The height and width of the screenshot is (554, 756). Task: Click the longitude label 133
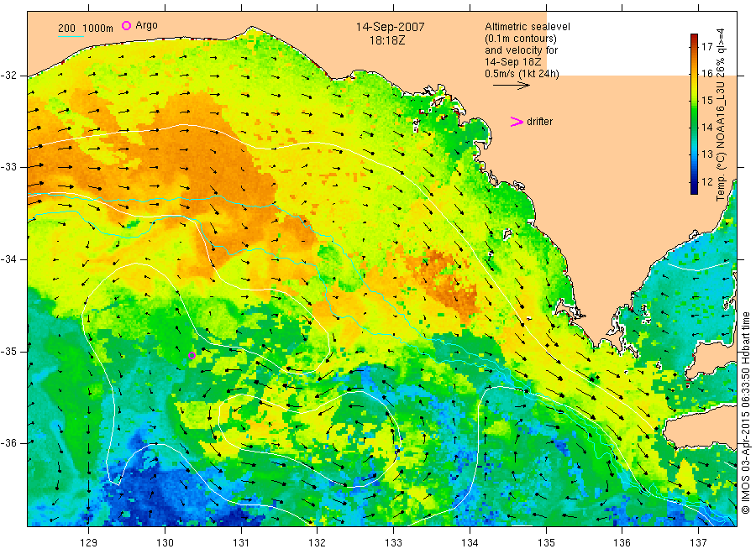pos(393,543)
